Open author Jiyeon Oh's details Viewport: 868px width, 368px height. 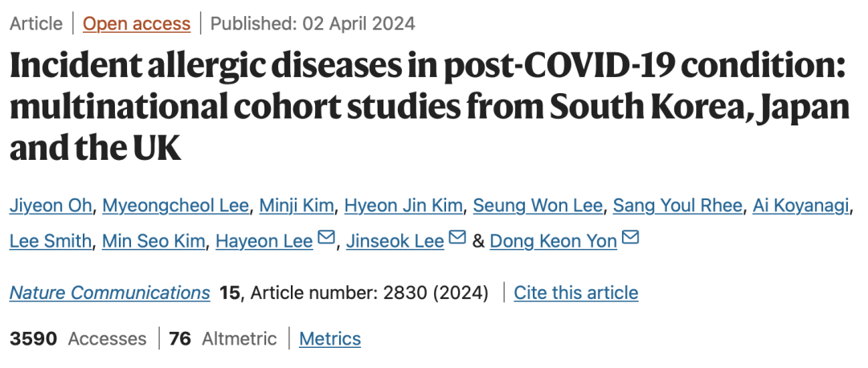coord(49,206)
